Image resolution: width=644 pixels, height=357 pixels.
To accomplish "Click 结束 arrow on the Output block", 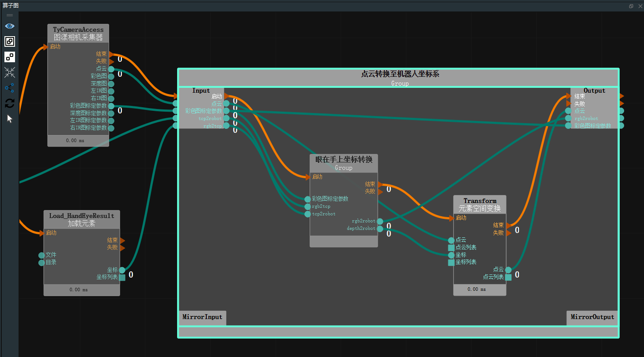I will [x=568, y=96].
